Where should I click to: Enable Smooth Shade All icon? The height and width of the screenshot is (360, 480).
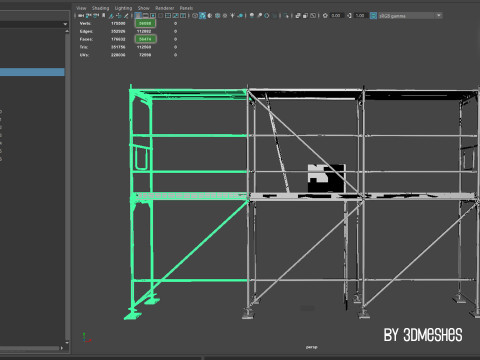tap(202, 16)
